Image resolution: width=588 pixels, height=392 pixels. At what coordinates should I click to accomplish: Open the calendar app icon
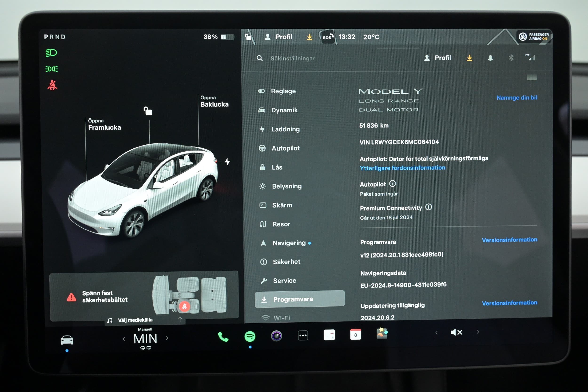click(355, 334)
